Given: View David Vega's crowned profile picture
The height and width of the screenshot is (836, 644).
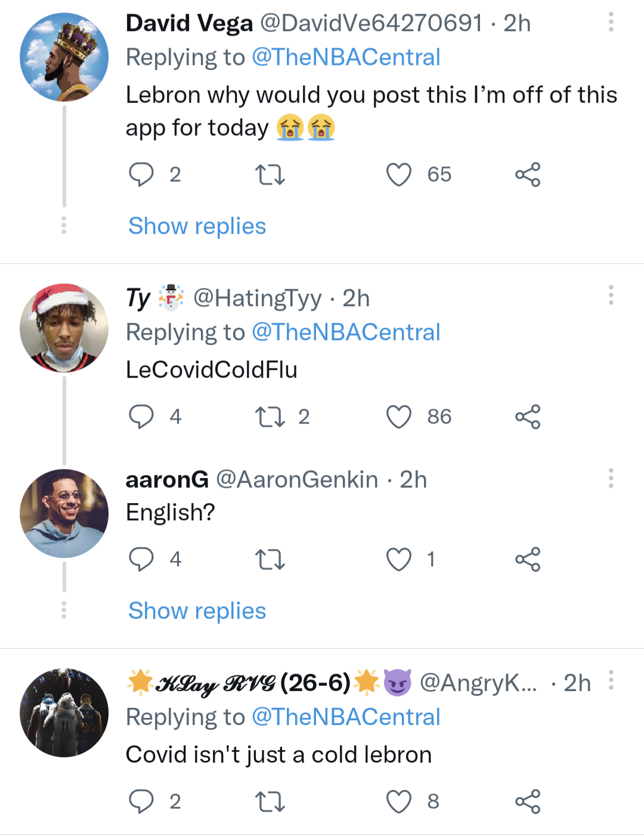Looking at the screenshot, I should coord(64,57).
